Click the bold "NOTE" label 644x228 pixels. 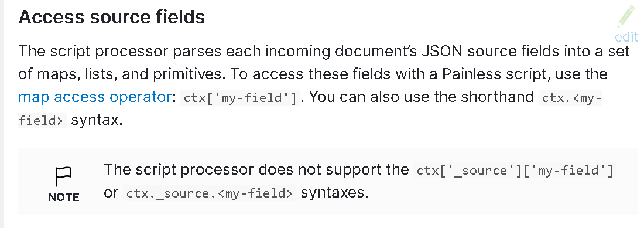(64, 197)
